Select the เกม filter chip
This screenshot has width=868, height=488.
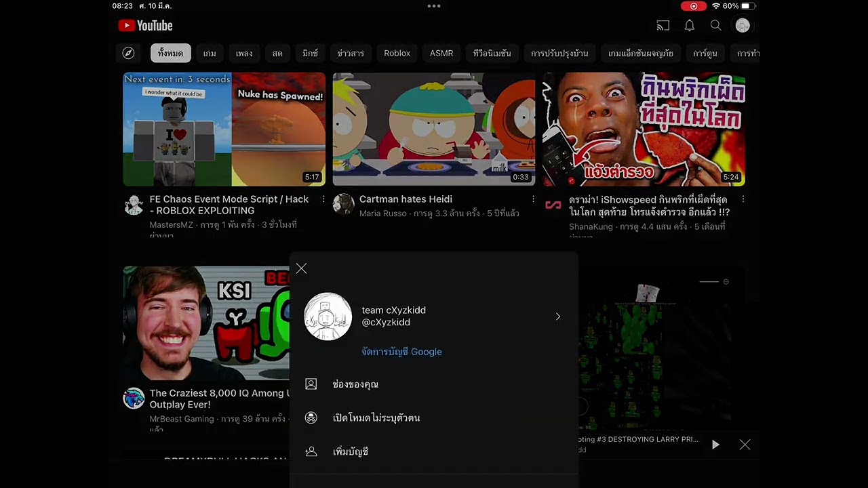coord(210,53)
